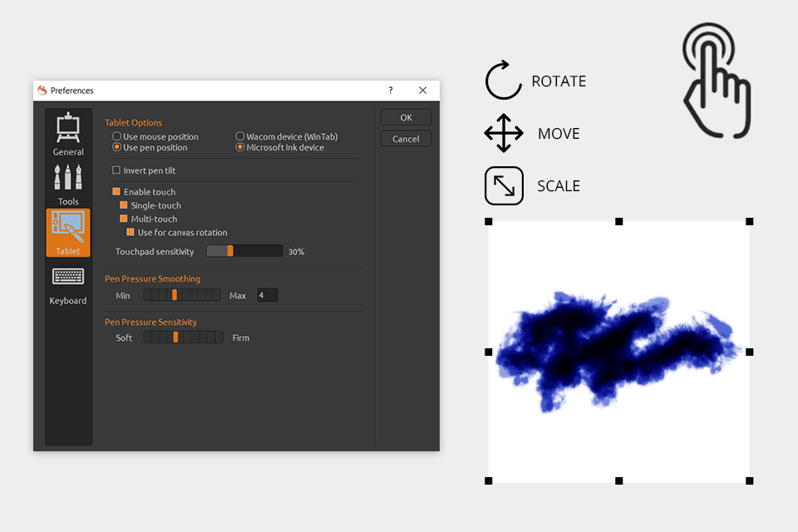
Task: Adjust the Touchpad sensitivity slider
Action: point(244,251)
